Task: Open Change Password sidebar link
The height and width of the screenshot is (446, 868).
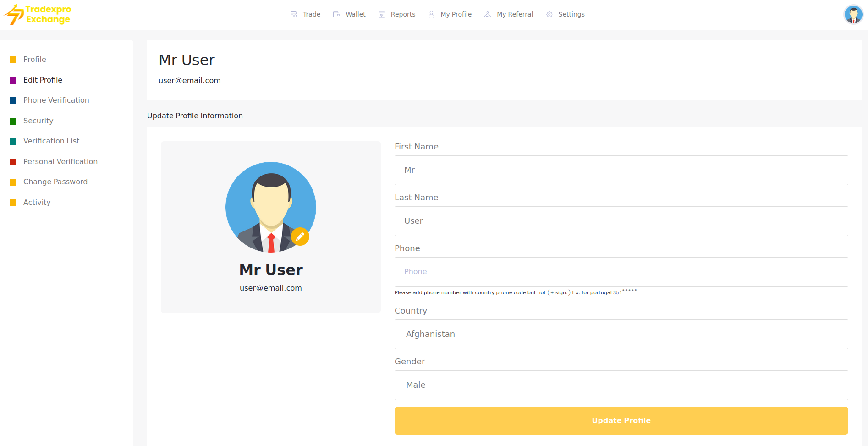Action: [x=55, y=182]
